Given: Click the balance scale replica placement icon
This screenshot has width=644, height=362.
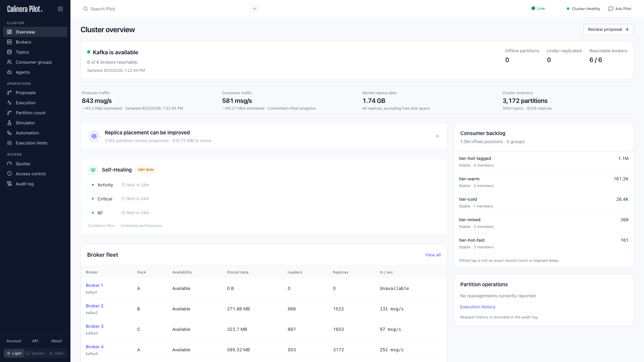Looking at the screenshot, I should (x=94, y=136).
